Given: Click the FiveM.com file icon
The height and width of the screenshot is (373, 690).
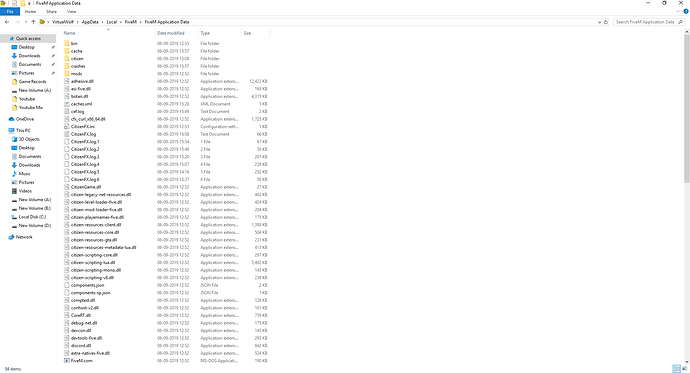Looking at the screenshot, I should 67,361.
